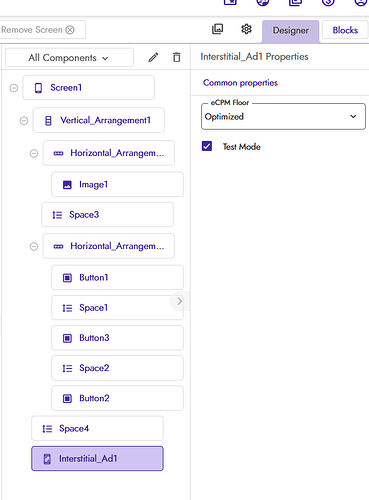Click the Remove Screen button

click(42, 30)
